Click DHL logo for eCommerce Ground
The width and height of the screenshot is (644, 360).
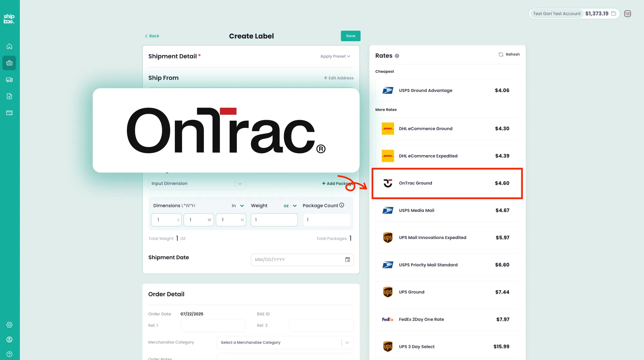click(388, 128)
